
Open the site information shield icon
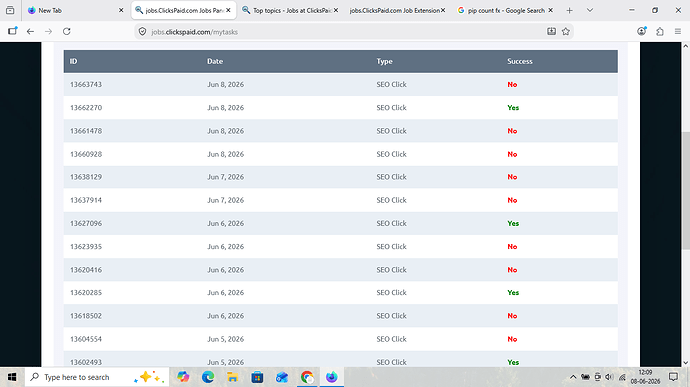[142, 32]
